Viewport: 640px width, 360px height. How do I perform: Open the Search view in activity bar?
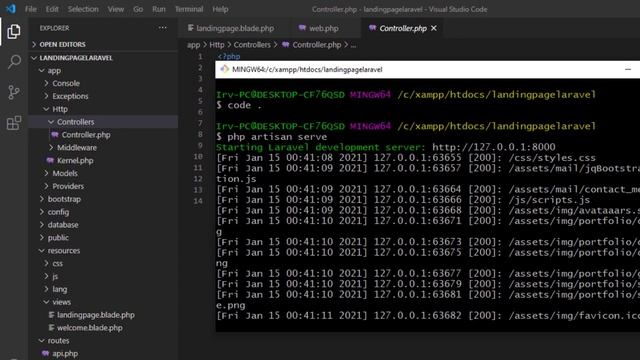click(x=14, y=62)
